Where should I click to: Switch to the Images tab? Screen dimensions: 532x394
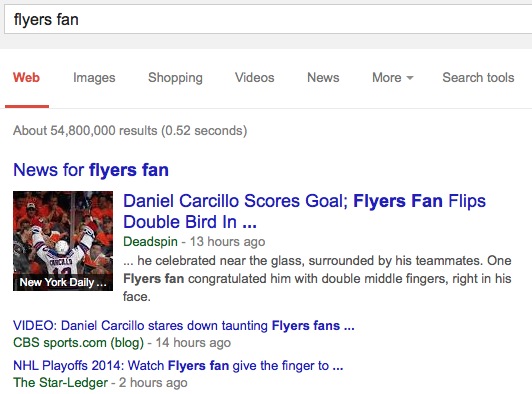pos(94,78)
